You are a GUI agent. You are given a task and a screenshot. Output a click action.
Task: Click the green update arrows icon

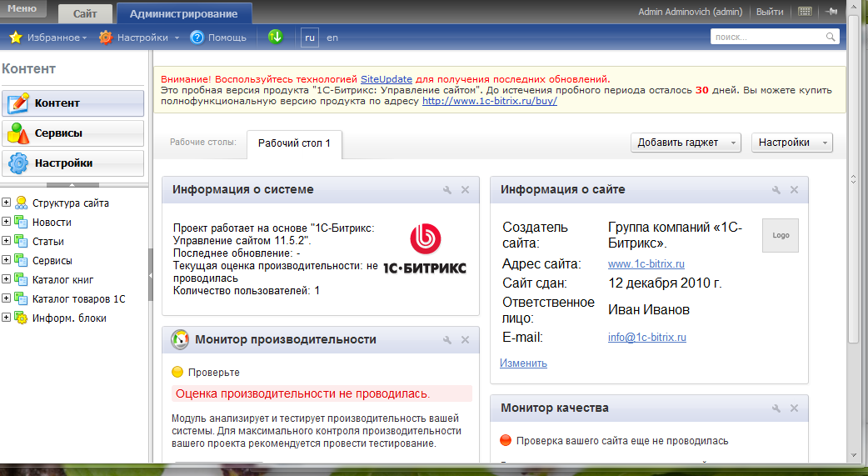pyautogui.click(x=276, y=37)
